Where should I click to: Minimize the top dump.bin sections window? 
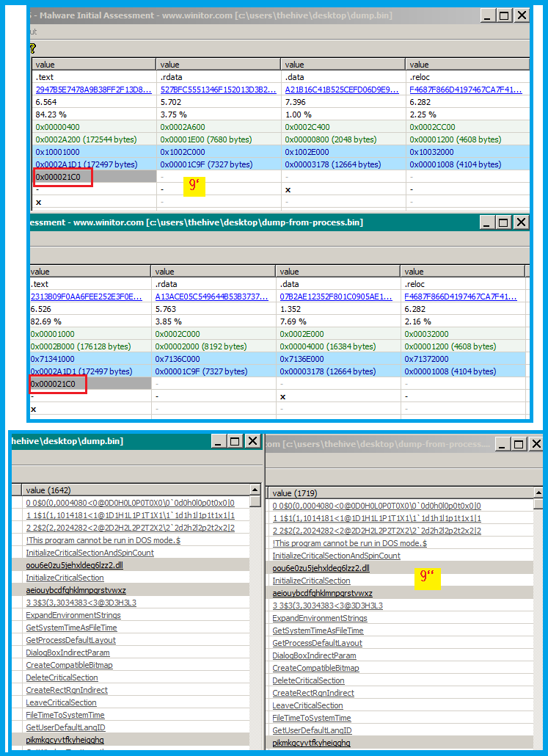click(x=486, y=15)
